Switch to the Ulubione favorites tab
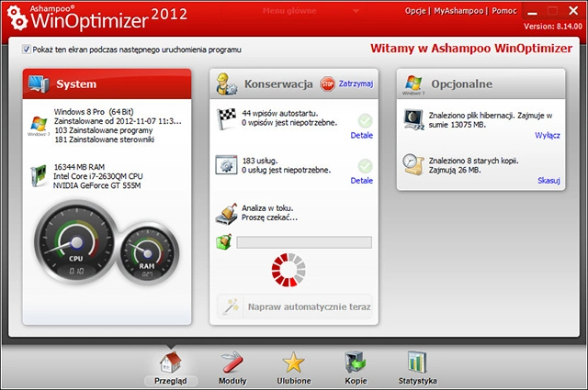 (294, 368)
